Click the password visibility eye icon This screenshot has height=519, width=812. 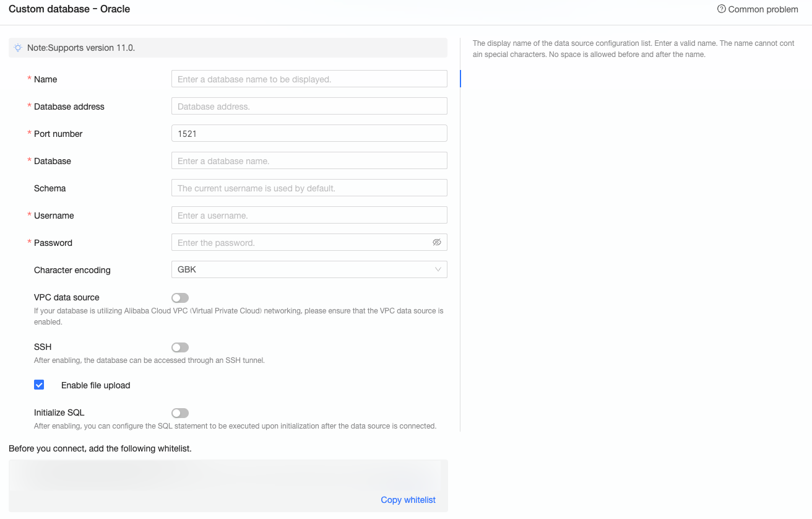tap(437, 242)
